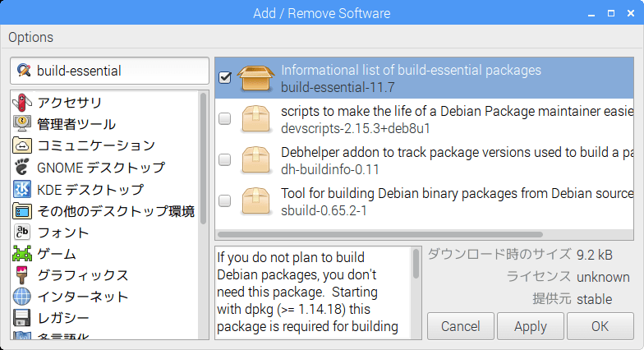Select the KDE デスクトップ icon
This screenshot has height=350, width=644.
[x=22, y=189]
